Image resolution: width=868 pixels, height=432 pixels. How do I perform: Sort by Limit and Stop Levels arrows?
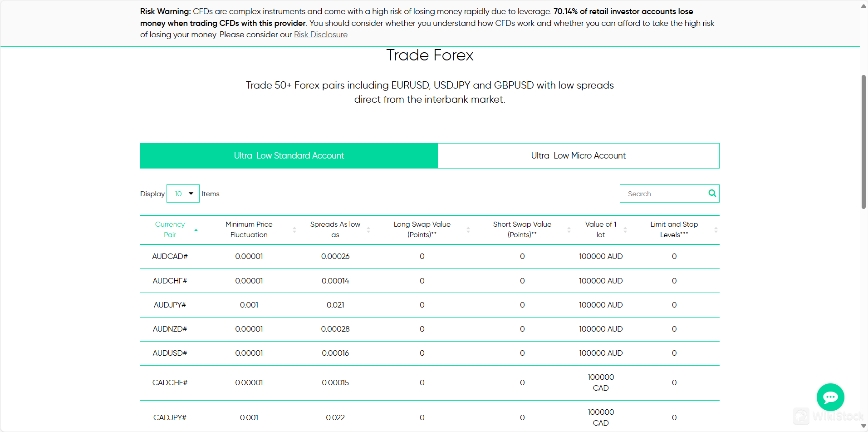[x=716, y=230]
